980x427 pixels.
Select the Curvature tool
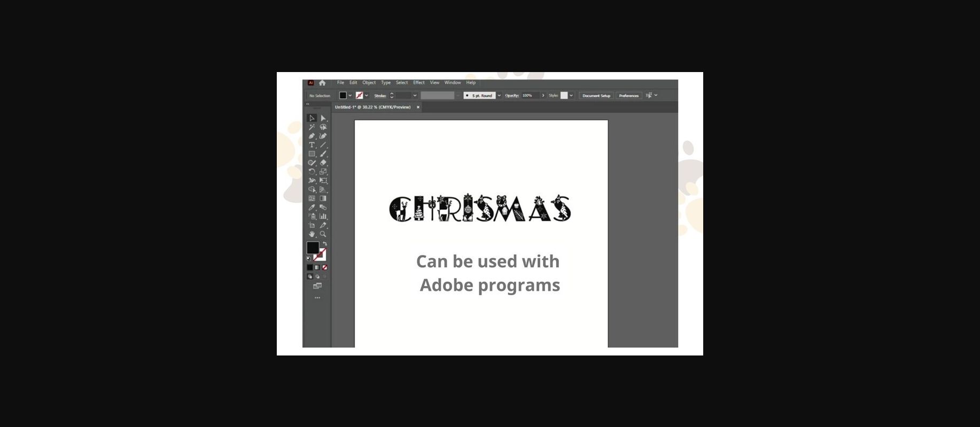click(x=323, y=136)
